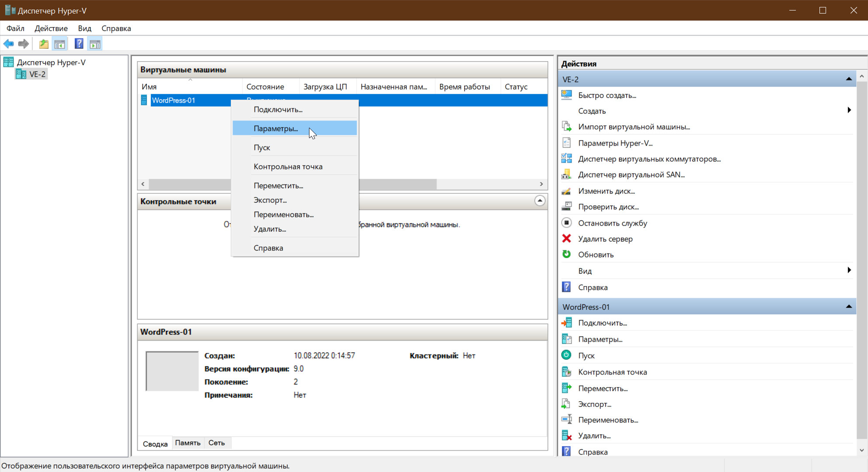Click the Back arrow toolbar icon
The height and width of the screenshot is (472, 868).
[8, 44]
